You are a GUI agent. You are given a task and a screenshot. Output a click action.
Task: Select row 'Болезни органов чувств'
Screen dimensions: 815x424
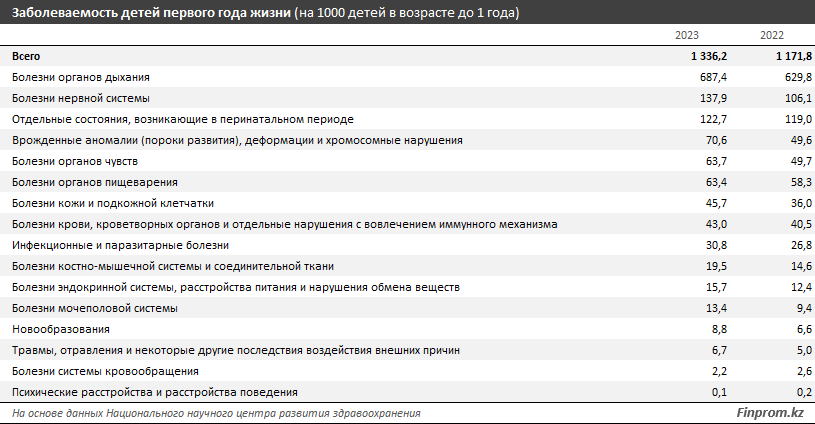[x=82, y=161]
